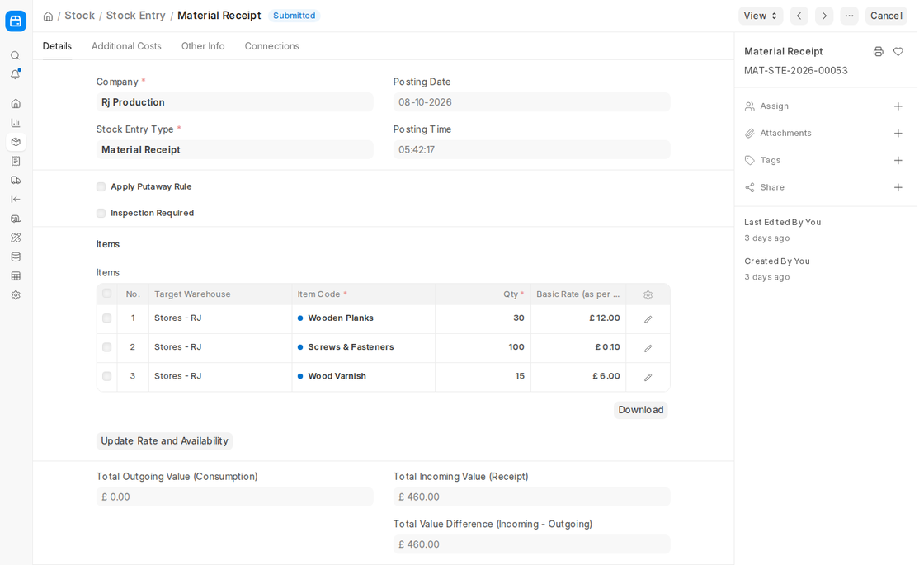Check the Wooden Planks row checkbox
This screenshot has width=924, height=565.
[x=106, y=318]
